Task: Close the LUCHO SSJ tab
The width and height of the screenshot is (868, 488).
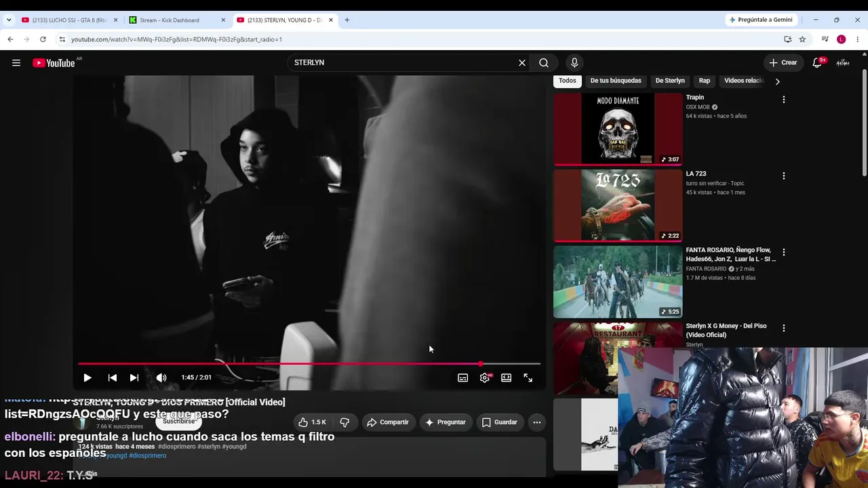Action: tap(115, 20)
